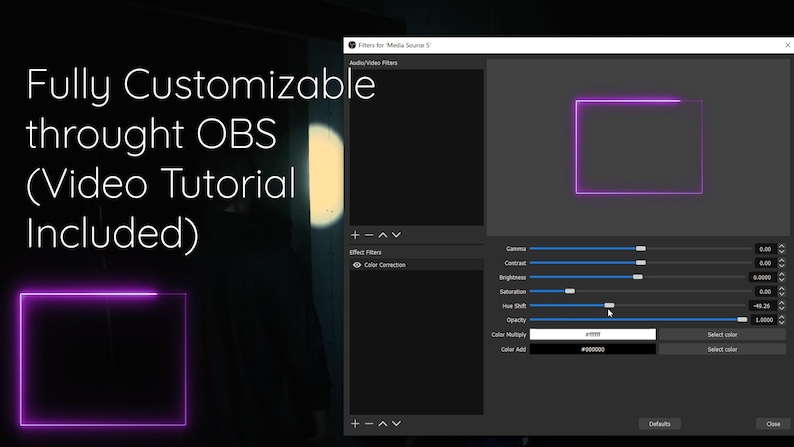Add a new effect filter with plus icon
Screen dimensions: 794x447
355,423
